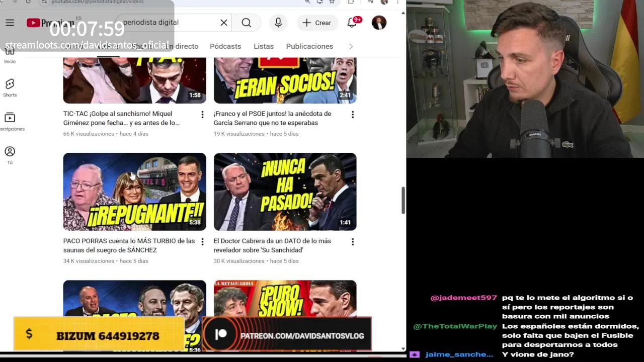Viewport: 644px width, 362px height.
Task: Play the ¡NUNCA HA PASADO! thumbnail video
Action: pyautogui.click(x=285, y=192)
